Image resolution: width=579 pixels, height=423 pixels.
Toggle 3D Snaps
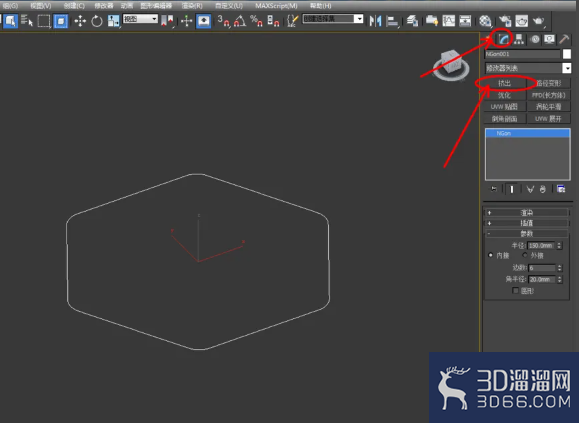point(223,21)
